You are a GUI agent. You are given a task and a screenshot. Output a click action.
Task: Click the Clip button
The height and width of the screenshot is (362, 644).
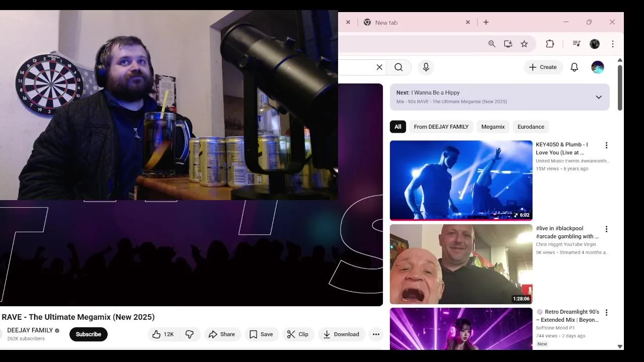pos(298,334)
